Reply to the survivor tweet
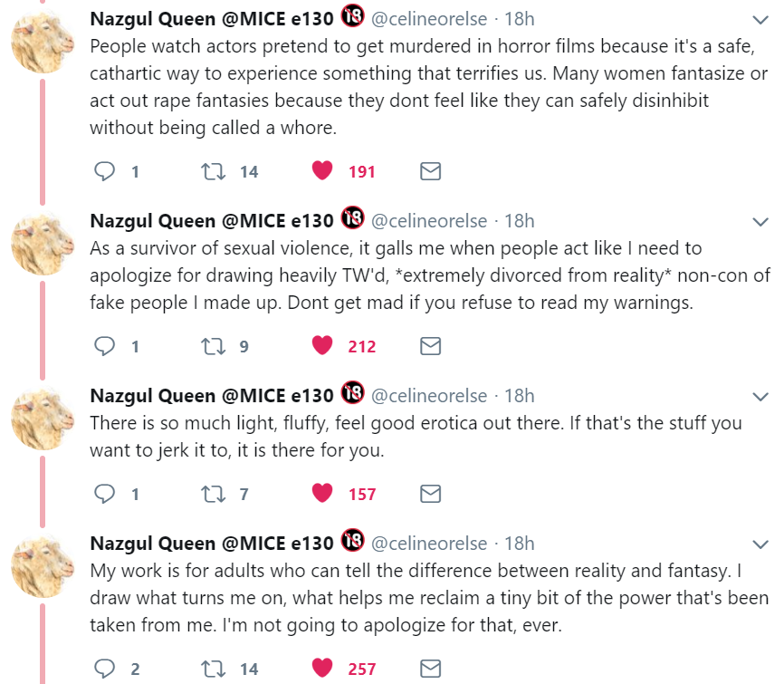 [106, 346]
